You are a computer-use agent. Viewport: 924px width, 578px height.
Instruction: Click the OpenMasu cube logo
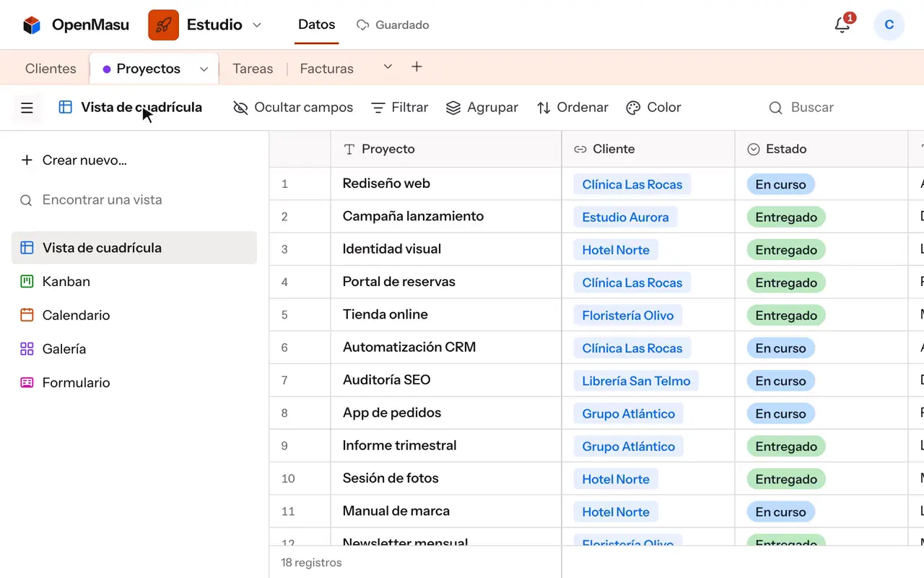pyautogui.click(x=32, y=25)
